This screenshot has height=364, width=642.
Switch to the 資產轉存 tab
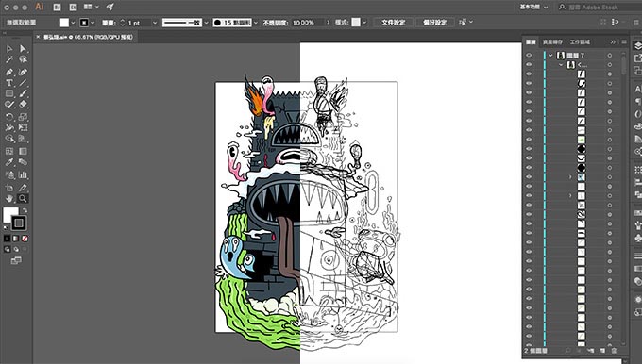(552, 42)
